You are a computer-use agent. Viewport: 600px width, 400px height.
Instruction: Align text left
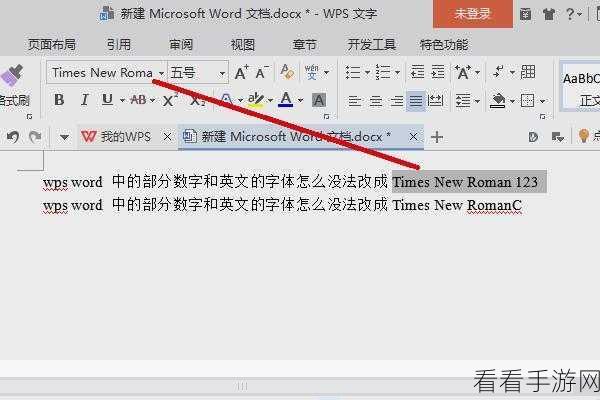coord(355,101)
